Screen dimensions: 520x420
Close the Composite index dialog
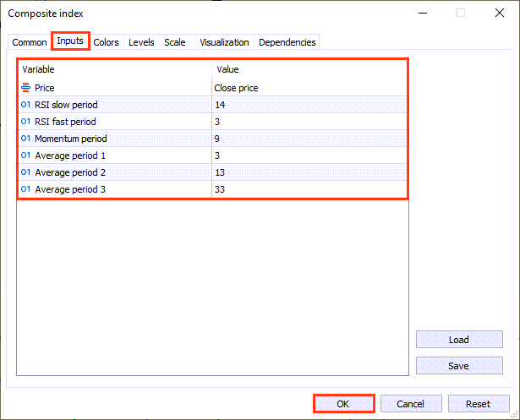click(x=499, y=14)
